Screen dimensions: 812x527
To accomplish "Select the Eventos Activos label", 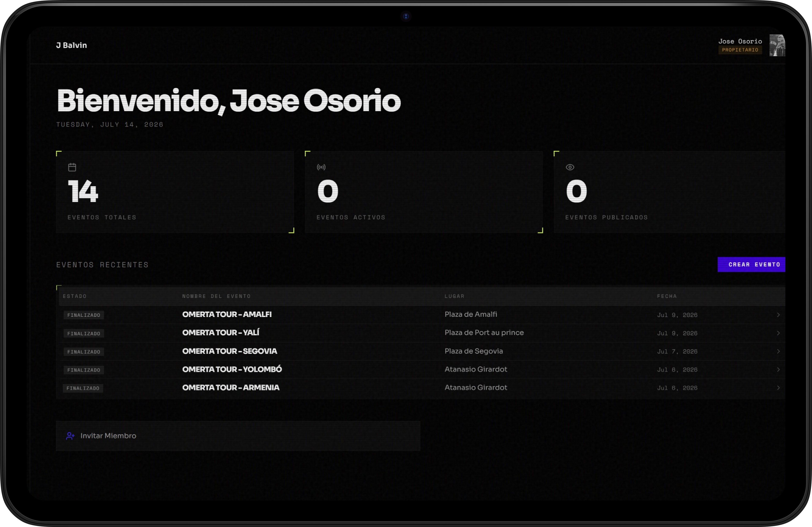I will [x=351, y=217].
